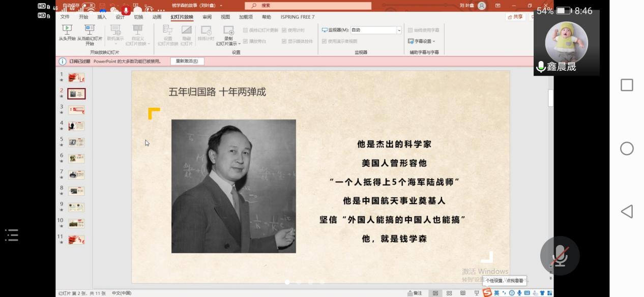Viewport: 644px width, 297px height.
Task: Toggle 使用计时 checkbox
Action: pos(284,31)
